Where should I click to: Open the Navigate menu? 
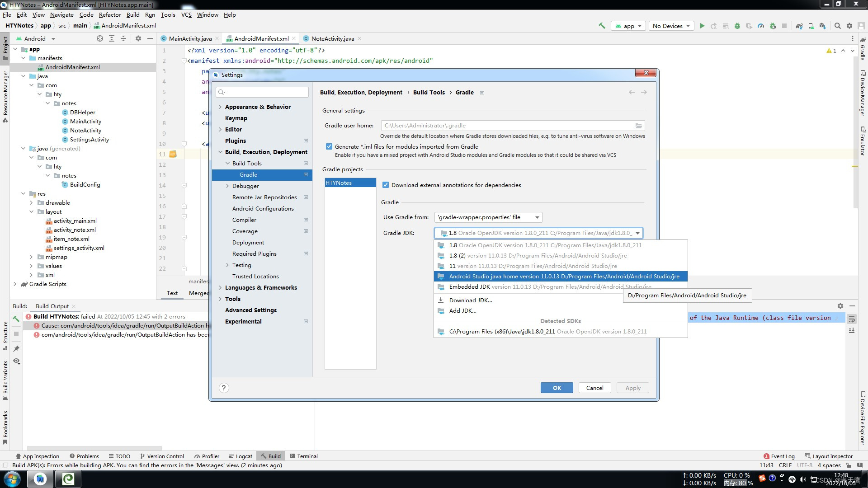[x=61, y=14]
